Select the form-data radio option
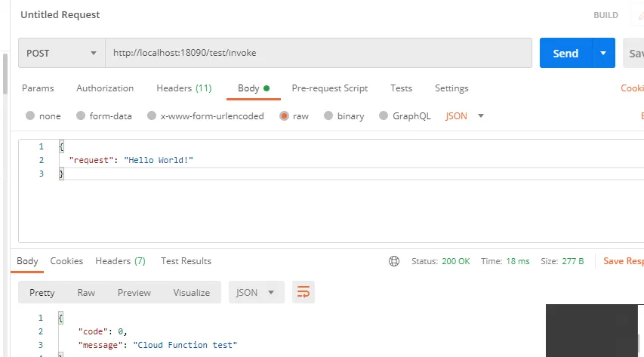This screenshot has height=357, width=644. click(x=81, y=115)
